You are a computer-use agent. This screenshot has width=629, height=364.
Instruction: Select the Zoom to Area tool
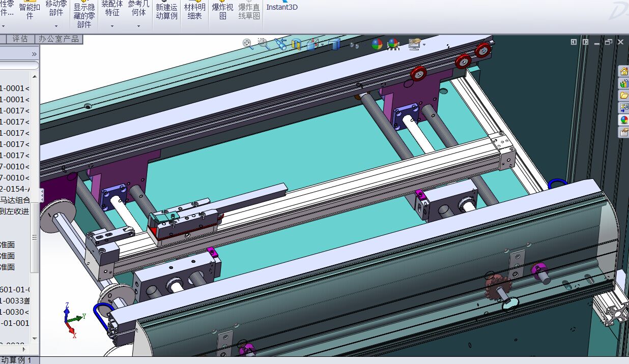(x=263, y=44)
